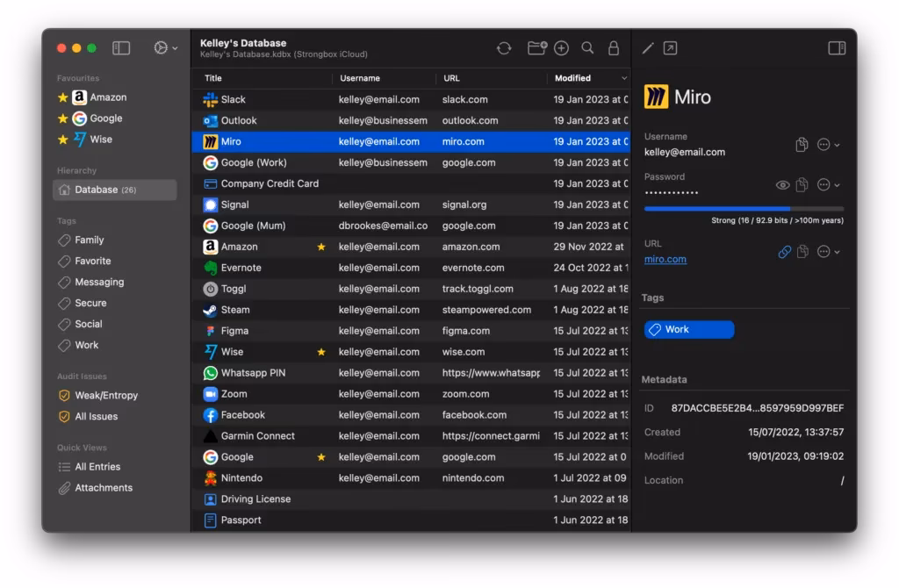Select the Signal entry icon
Image resolution: width=899 pixels, height=588 pixels.
click(211, 205)
